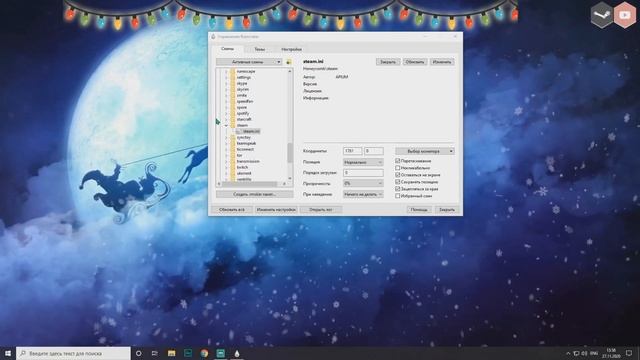Open the Windows Start menu
This screenshot has width=640, height=360.
coord(8,353)
